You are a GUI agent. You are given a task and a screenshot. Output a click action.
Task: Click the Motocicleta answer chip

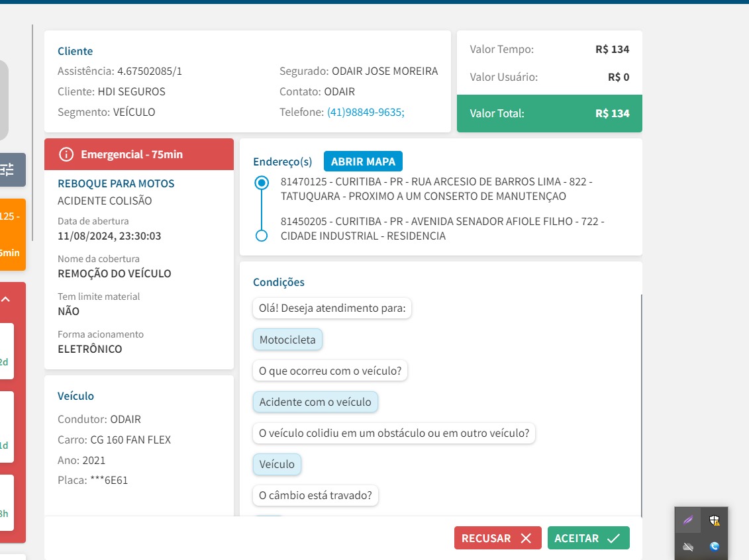[x=287, y=340]
